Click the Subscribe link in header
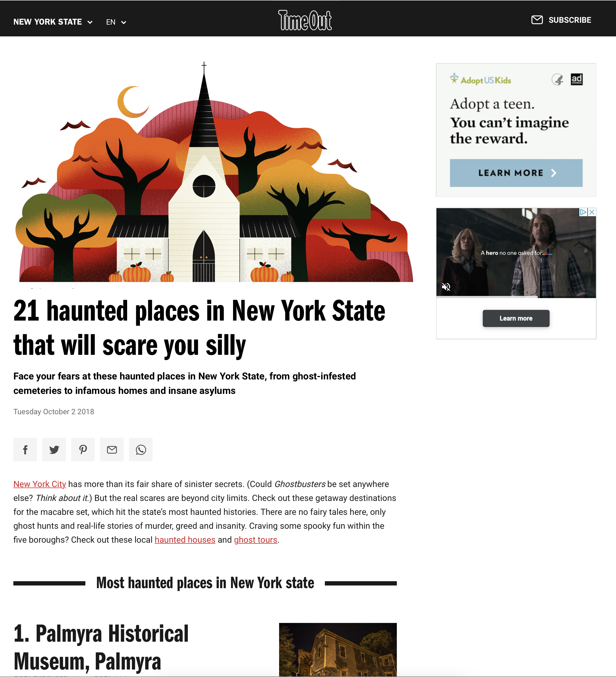This screenshot has height=677, width=616. coord(570,20)
